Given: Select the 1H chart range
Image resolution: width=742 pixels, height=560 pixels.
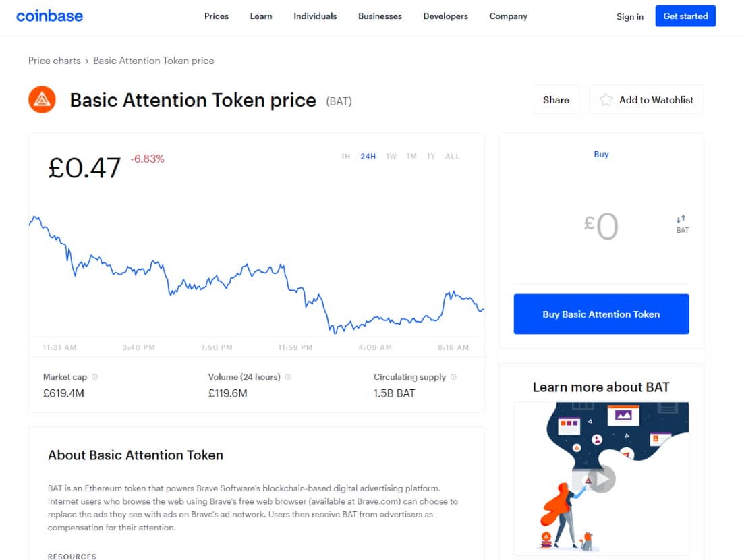Looking at the screenshot, I should [x=346, y=157].
